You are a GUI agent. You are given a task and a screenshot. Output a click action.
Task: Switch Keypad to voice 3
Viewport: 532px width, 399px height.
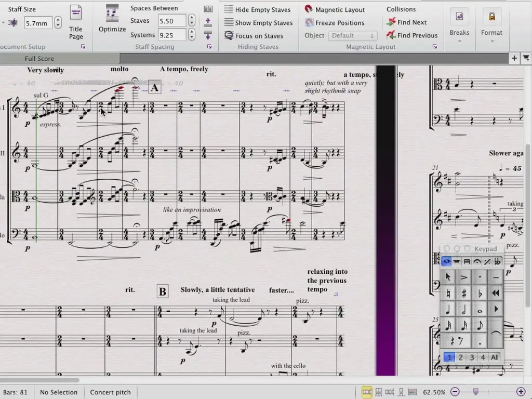pyautogui.click(x=472, y=357)
